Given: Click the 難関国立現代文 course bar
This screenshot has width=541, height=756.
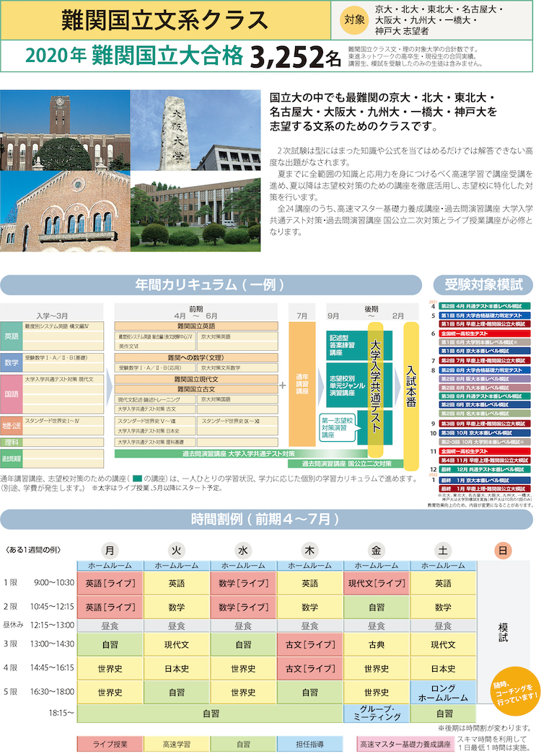Looking at the screenshot, I should tap(196, 380).
